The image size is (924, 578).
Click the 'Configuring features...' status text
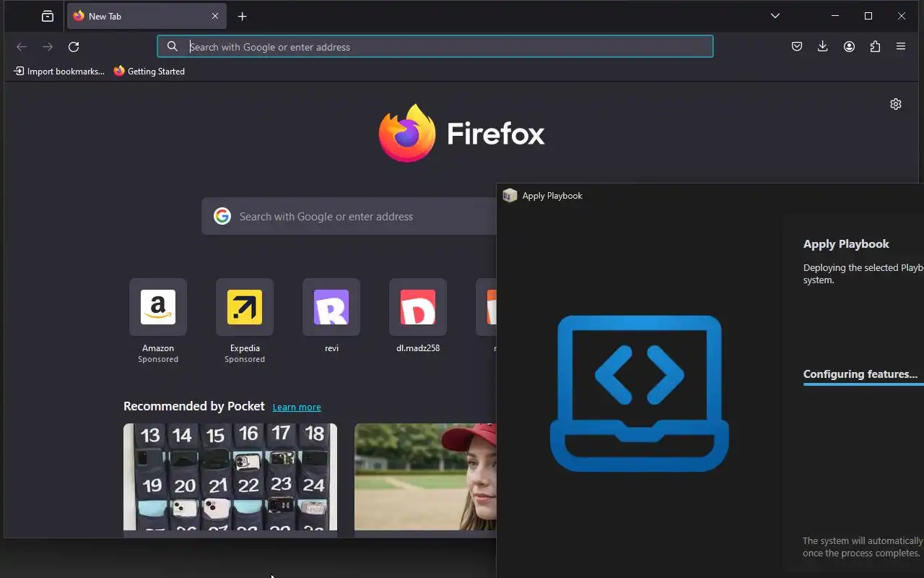(x=860, y=374)
